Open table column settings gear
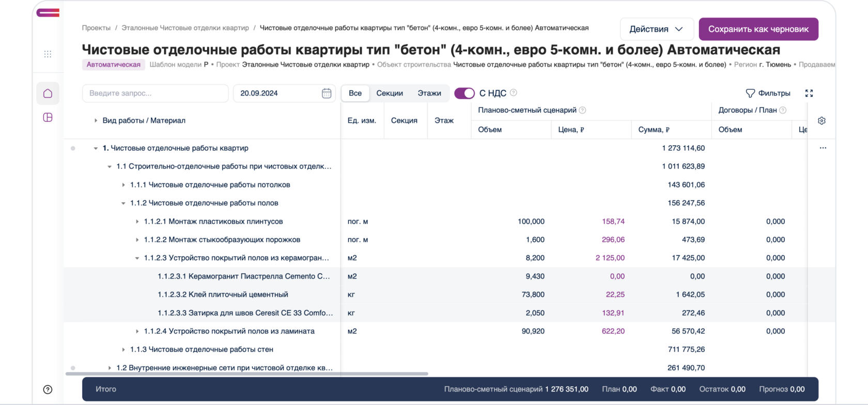 click(822, 120)
